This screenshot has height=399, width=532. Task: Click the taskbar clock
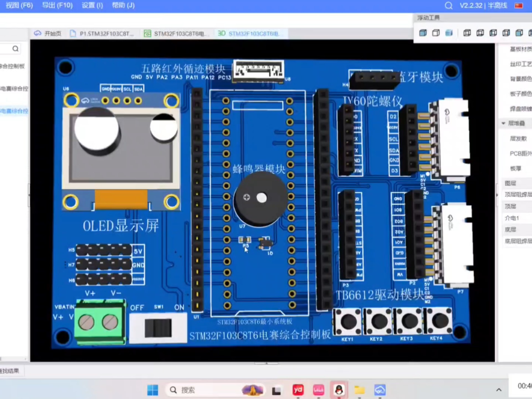[x=524, y=386]
